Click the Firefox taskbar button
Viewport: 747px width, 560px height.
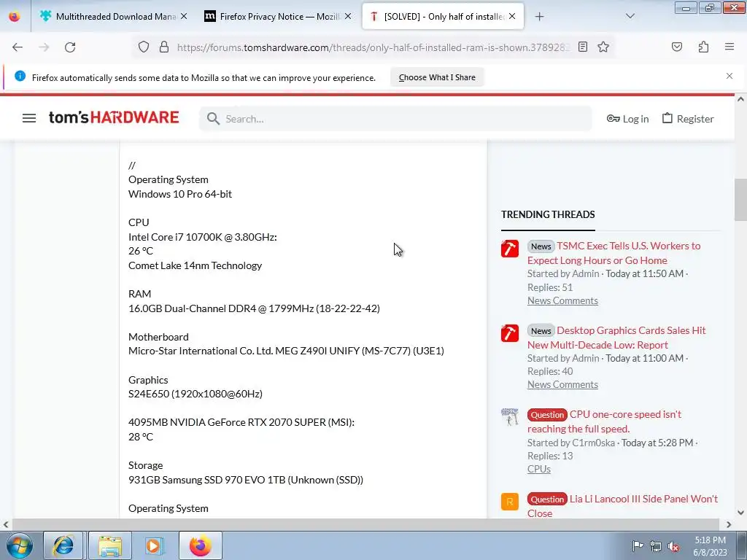201,545
